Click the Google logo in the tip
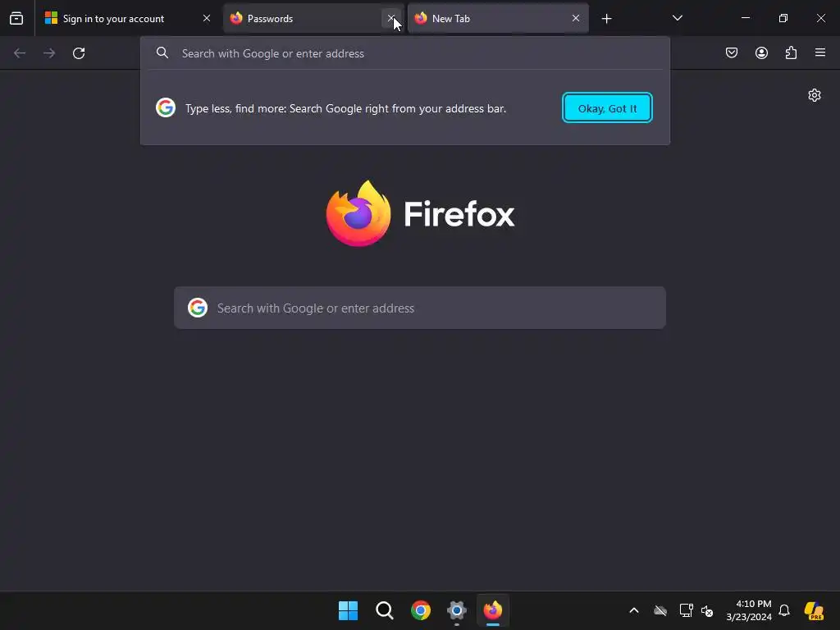This screenshot has height=630, width=840. point(166,107)
